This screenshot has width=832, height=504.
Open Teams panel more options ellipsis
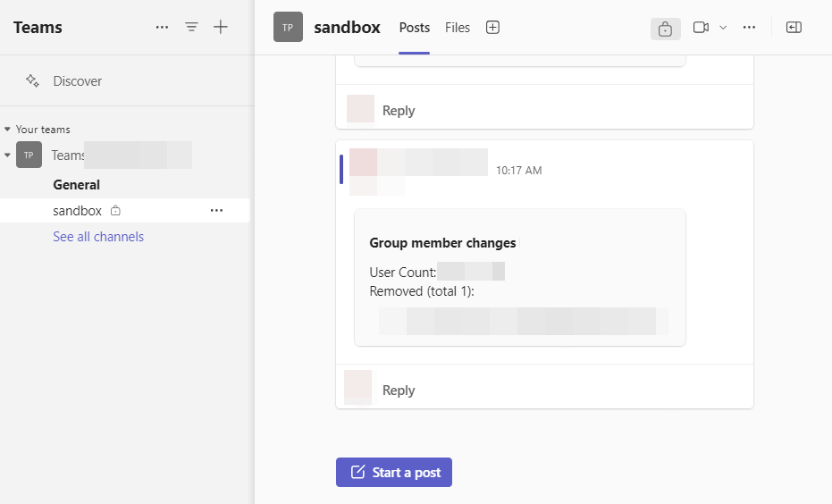[x=162, y=27]
